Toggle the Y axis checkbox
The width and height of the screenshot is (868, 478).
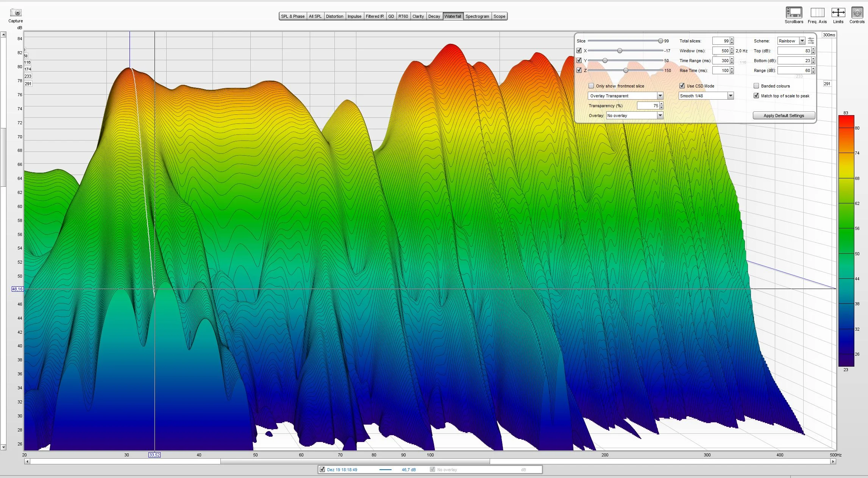pos(579,60)
